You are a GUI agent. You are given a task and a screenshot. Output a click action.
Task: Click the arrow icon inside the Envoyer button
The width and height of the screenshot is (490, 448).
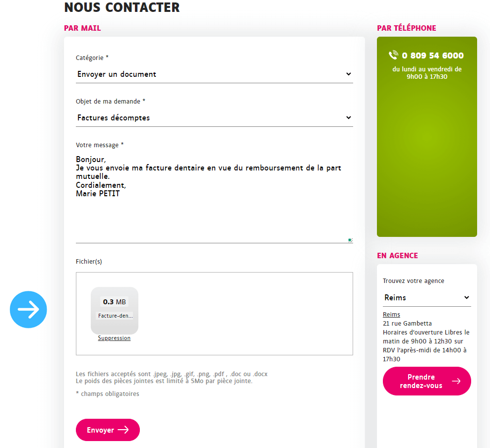[122, 430]
